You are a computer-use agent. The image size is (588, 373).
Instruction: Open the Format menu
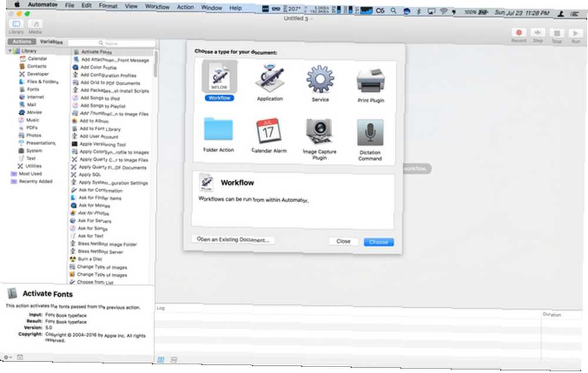coord(108,6)
